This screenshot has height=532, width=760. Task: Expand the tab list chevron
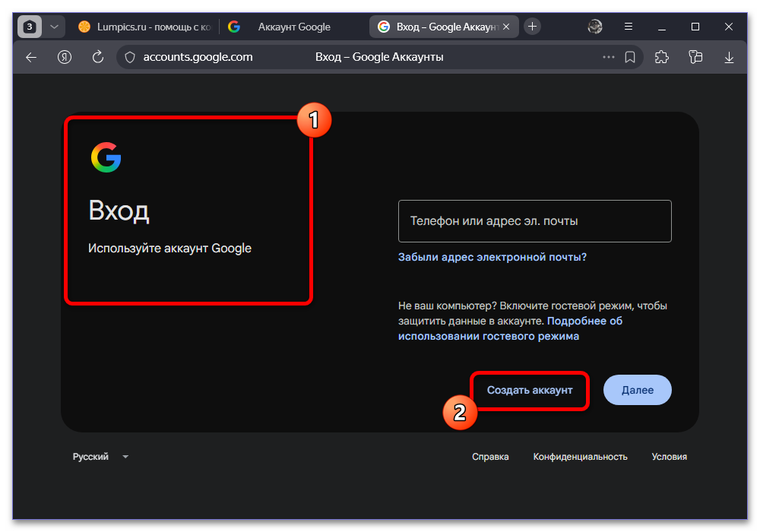pyautogui.click(x=54, y=27)
